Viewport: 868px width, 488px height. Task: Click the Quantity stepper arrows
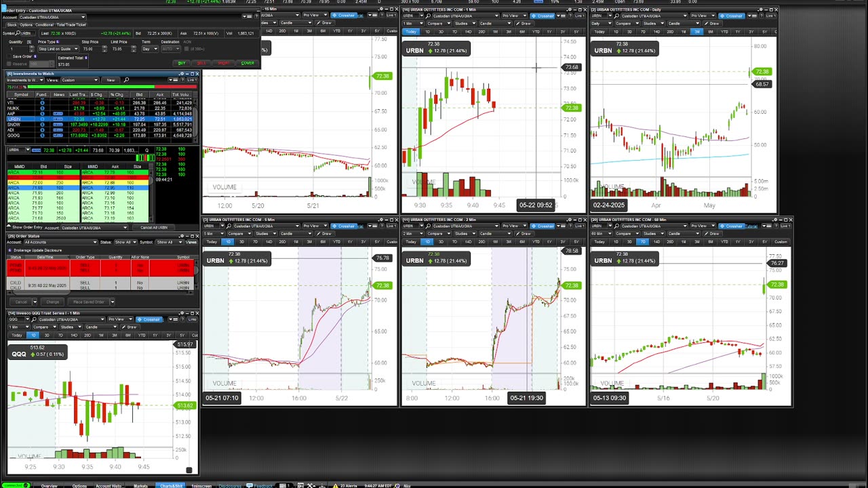pyautogui.click(x=32, y=49)
